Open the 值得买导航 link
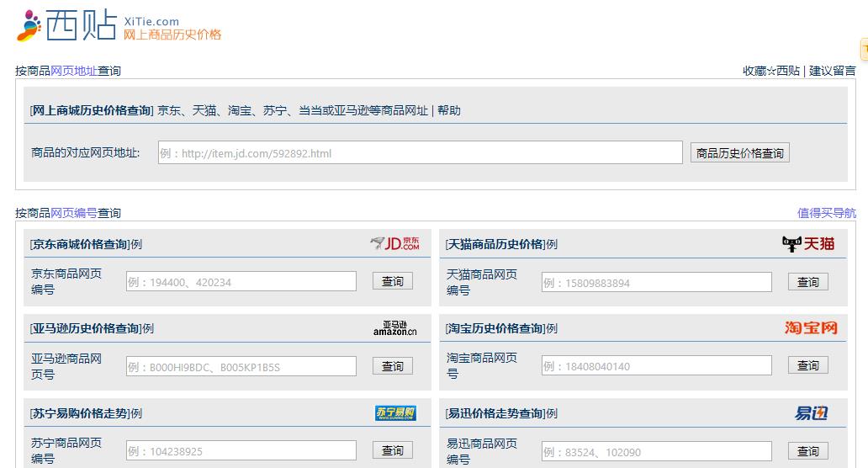The height and width of the screenshot is (468, 868). coord(826,213)
